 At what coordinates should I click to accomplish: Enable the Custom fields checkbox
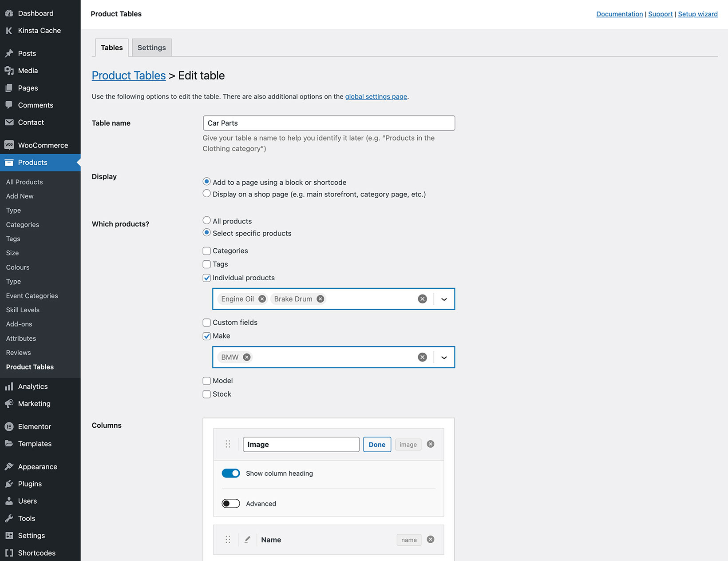coord(206,322)
